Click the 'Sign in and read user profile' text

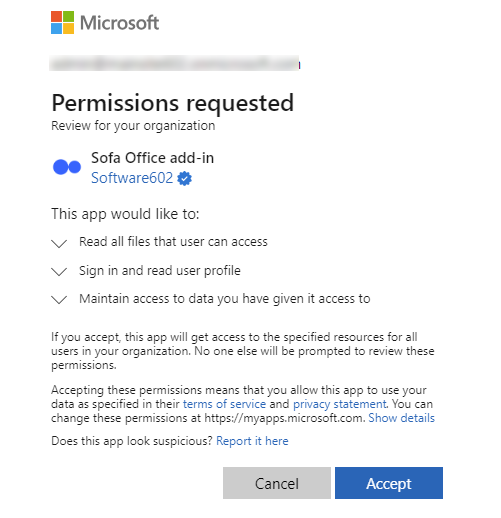(x=160, y=271)
